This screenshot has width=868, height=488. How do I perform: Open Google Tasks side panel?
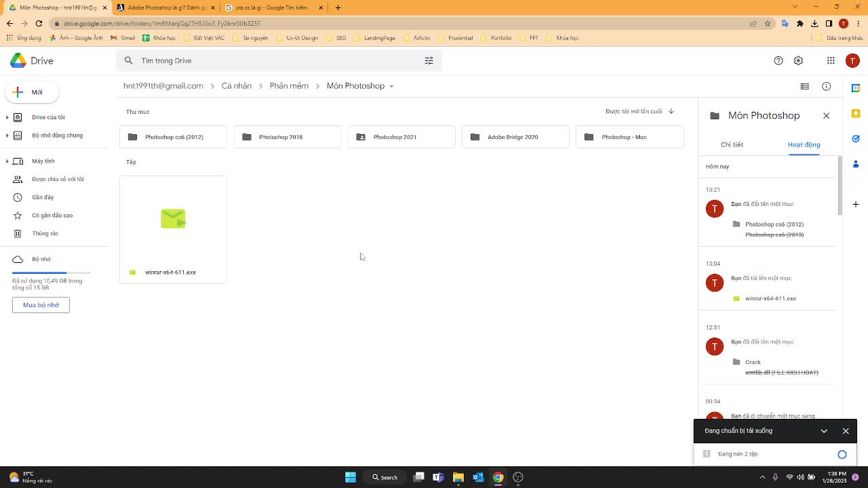(856, 138)
